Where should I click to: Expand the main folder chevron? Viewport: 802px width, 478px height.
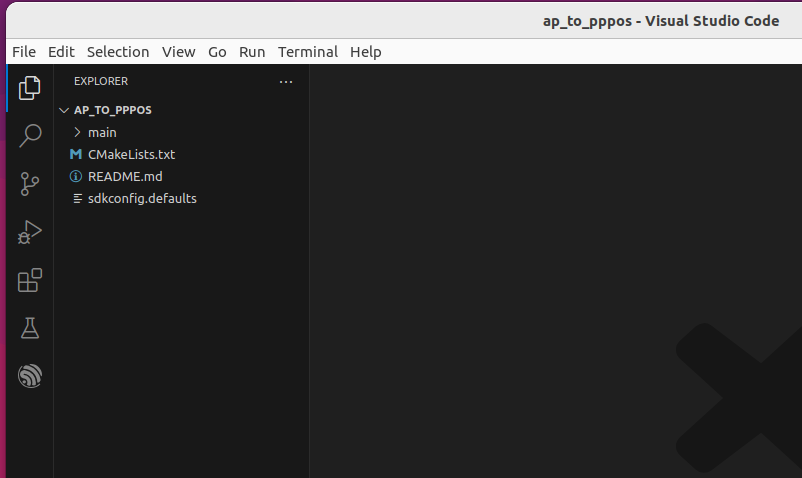tap(77, 132)
